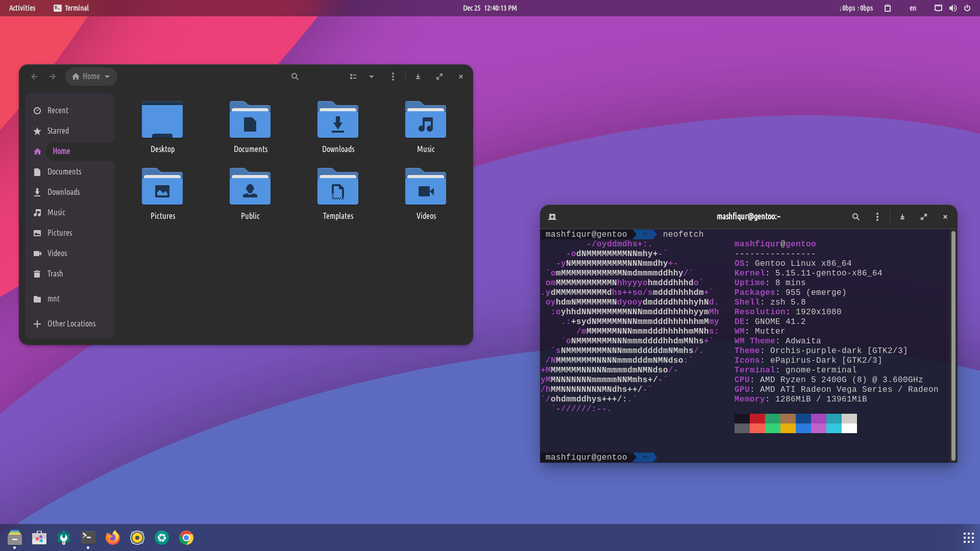This screenshot has width=980, height=551.
Task: Open search in the terminal window
Action: click(x=856, y=217)
